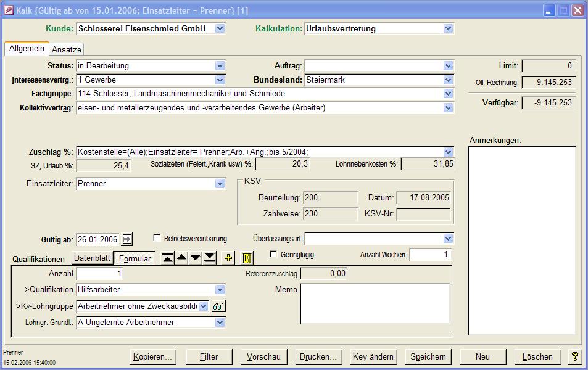588x370 pixels.
Task: Move qualification down one position
Action: pos(196,258)
